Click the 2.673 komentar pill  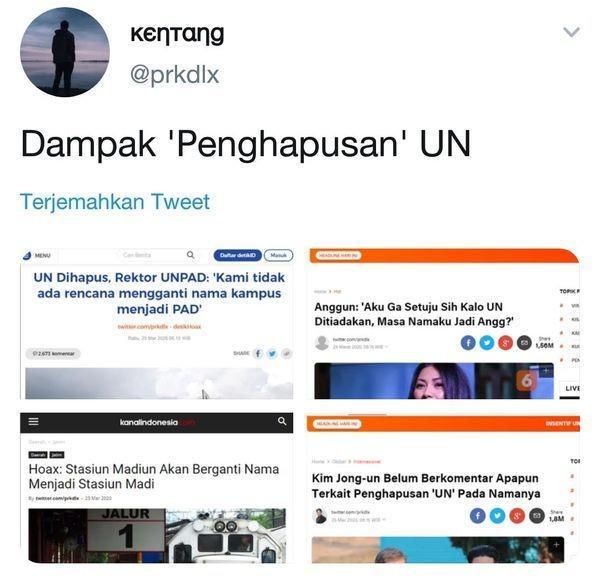pyautogui.click(x=53, y=354)
